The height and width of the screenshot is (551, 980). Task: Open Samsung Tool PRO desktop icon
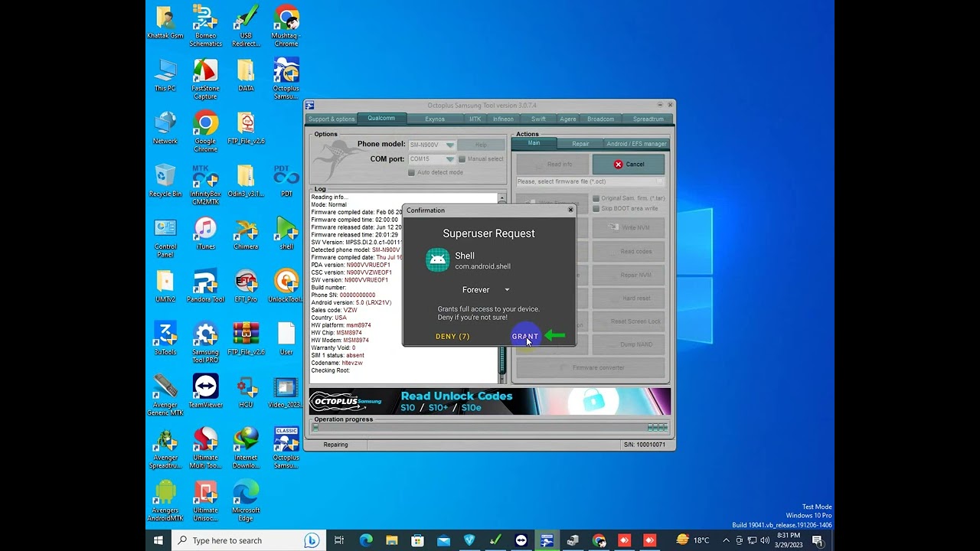[205, 343]
